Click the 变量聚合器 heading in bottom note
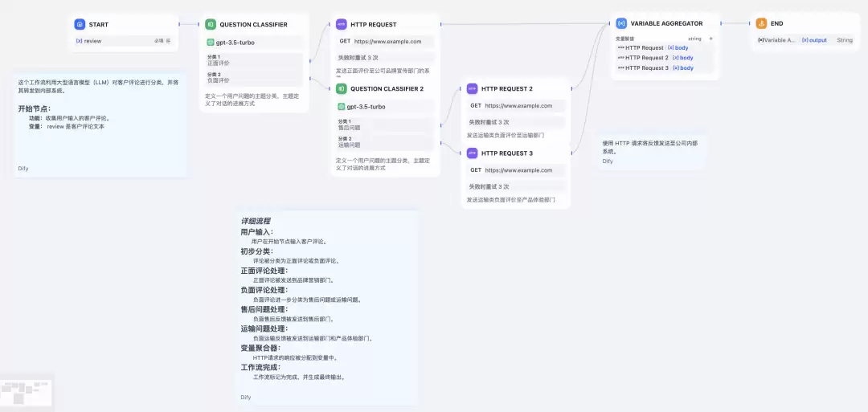Viewport: 868px width, 412px height. point(260,348)
